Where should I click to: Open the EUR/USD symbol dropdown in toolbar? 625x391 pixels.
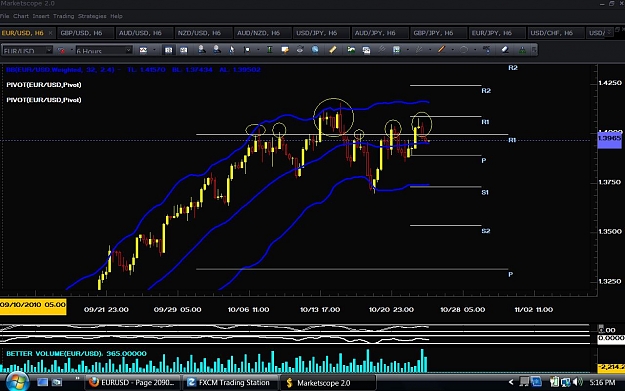pyautogui.click(x=49, y=50)
